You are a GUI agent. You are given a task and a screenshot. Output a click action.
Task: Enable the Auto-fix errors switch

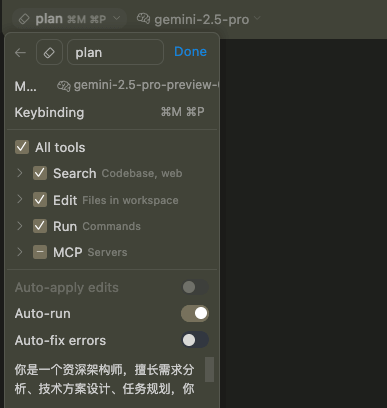tap(195, 340)
